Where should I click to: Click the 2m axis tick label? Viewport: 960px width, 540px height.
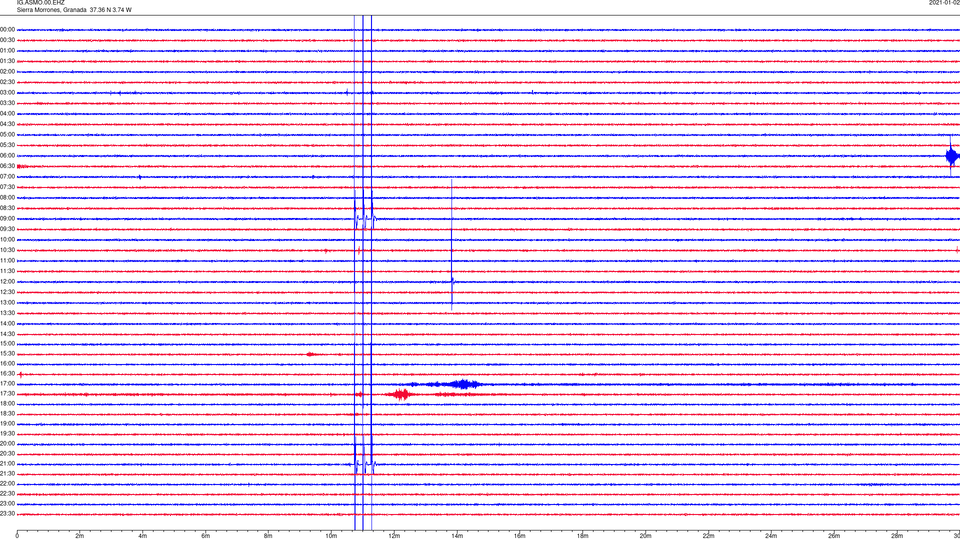click(80, 536)
